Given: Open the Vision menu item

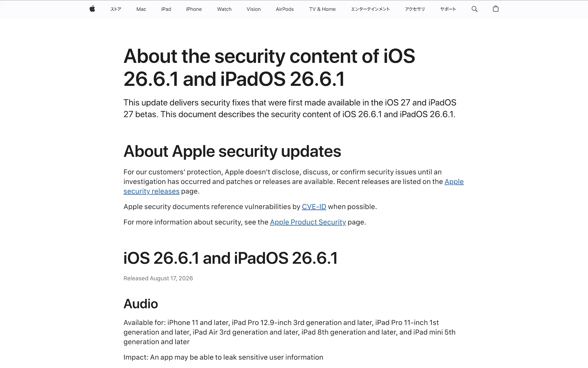Looking at the screenshot, I should (x=254, y=9).
